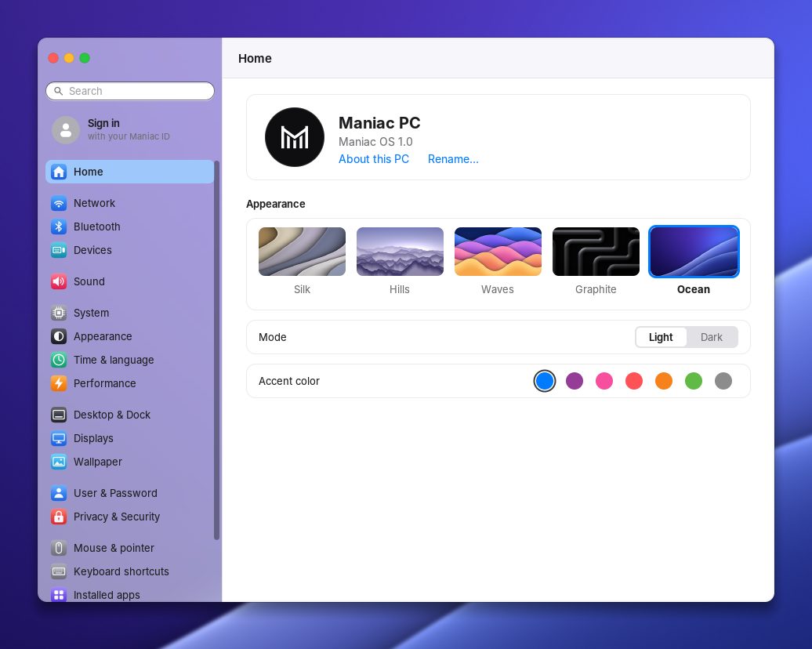This screenshot has width=812, height=649.
Task: Click the Performance lightning bolt icon
Action: pyautogui.click(x=59, y=383)
